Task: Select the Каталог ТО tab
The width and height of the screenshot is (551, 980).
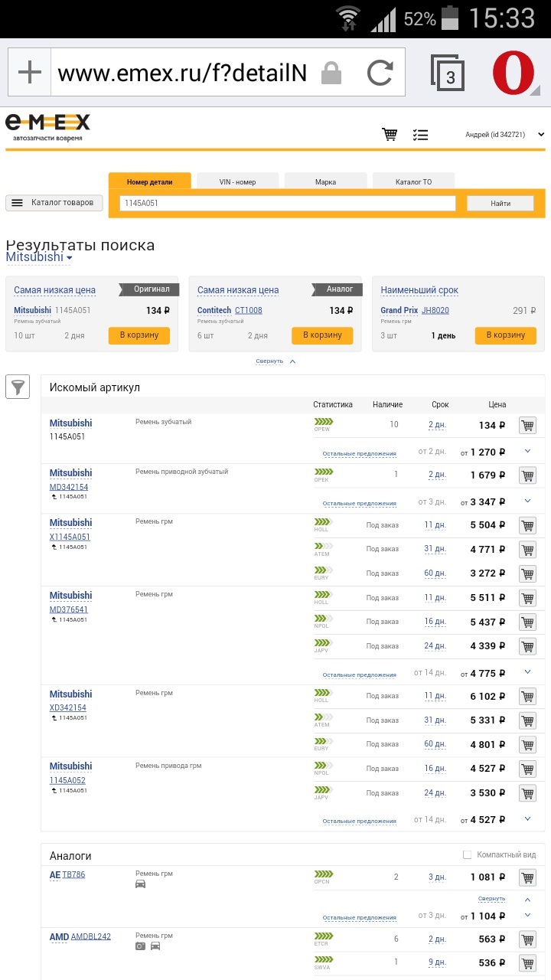Action: click(x=413, y=181)
